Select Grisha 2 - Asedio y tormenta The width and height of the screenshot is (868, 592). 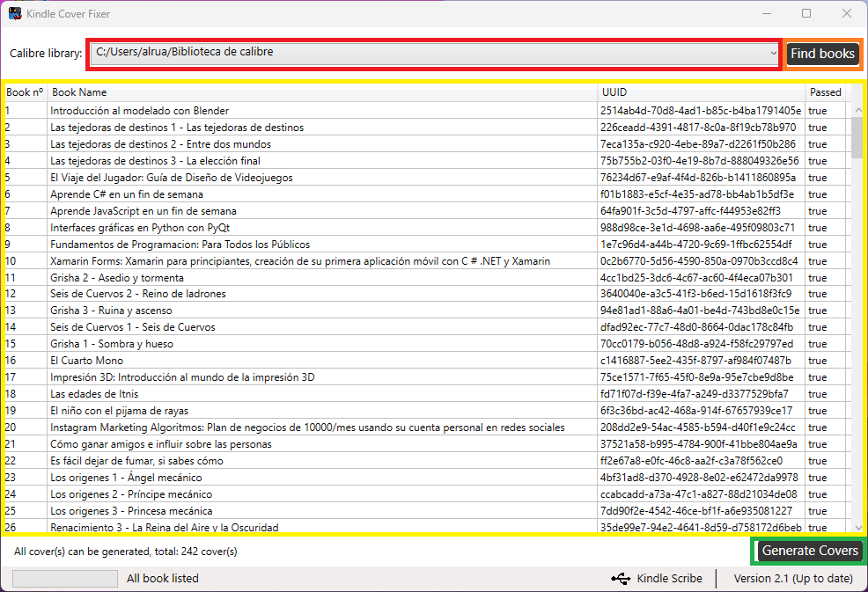point(425,278)
